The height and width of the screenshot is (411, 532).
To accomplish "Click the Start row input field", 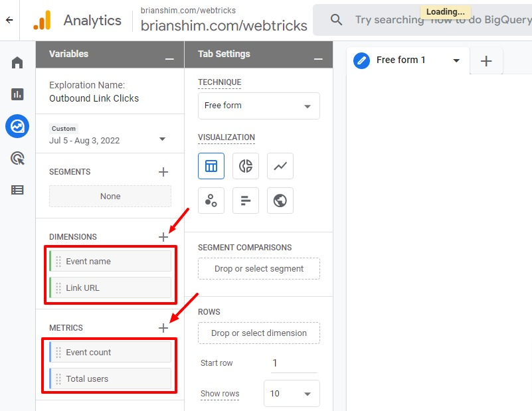I will [294, 363].
